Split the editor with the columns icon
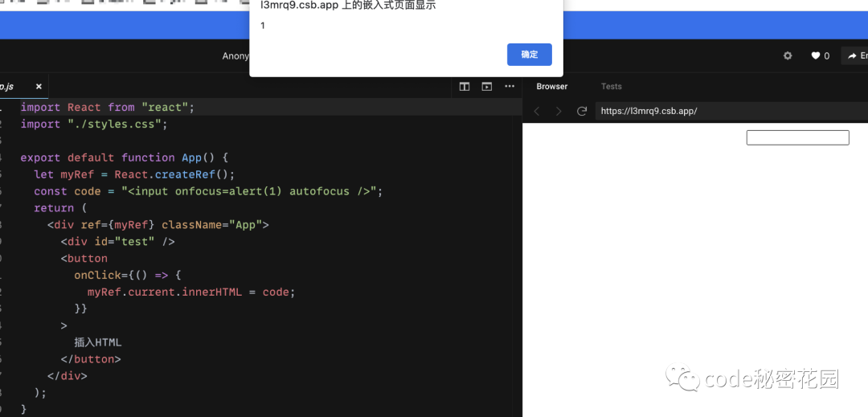Image resolution: width=868 pixels, height=417 pixels. (x=465, y=86)
